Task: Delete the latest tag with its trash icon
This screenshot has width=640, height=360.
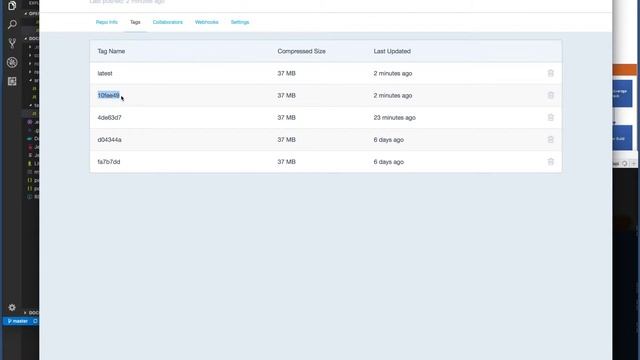Action: point(551,73)
